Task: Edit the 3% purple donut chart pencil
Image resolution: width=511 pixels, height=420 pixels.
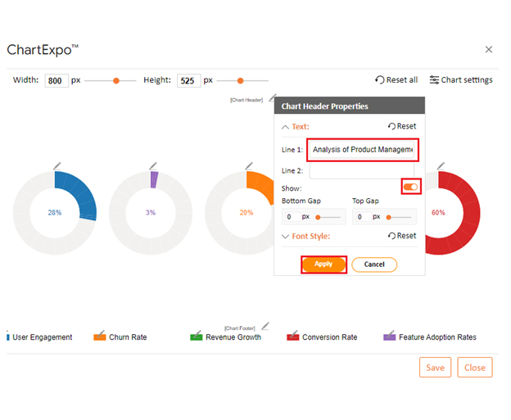Action: click(x=153, y=166)
